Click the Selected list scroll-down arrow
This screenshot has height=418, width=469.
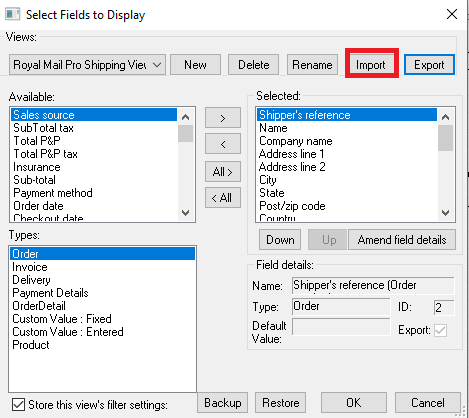pyautogui.click(x=445, y=212)
